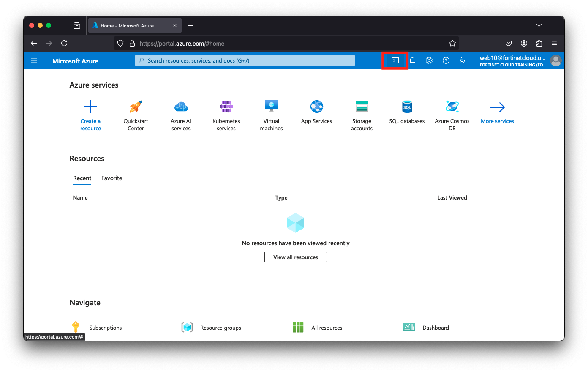Open Dashboard chart icon
The image size is (588, 372).
pos(409,327)
